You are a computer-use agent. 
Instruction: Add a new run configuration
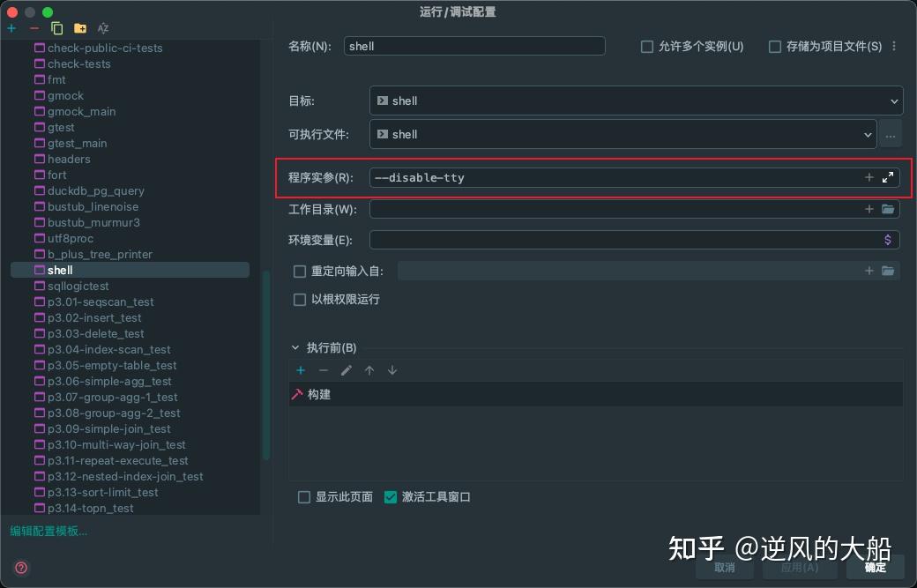pyautogui.click(x=11, y=28)
